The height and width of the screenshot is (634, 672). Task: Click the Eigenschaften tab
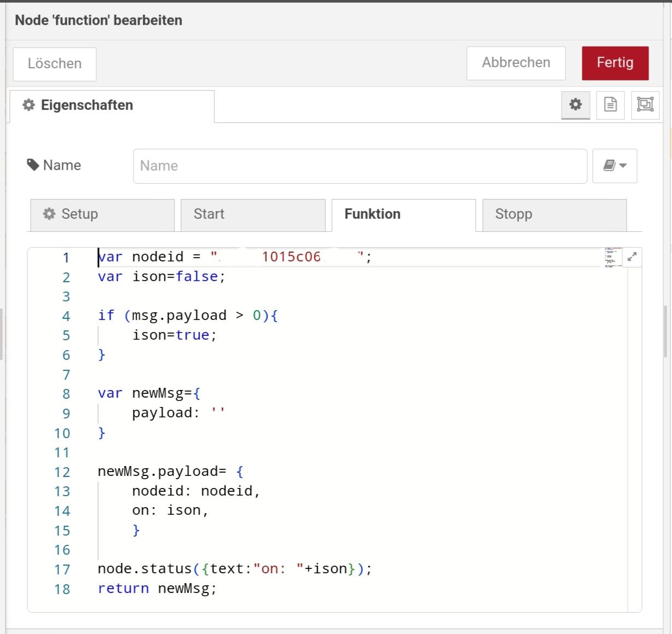[x=112, y=106]
